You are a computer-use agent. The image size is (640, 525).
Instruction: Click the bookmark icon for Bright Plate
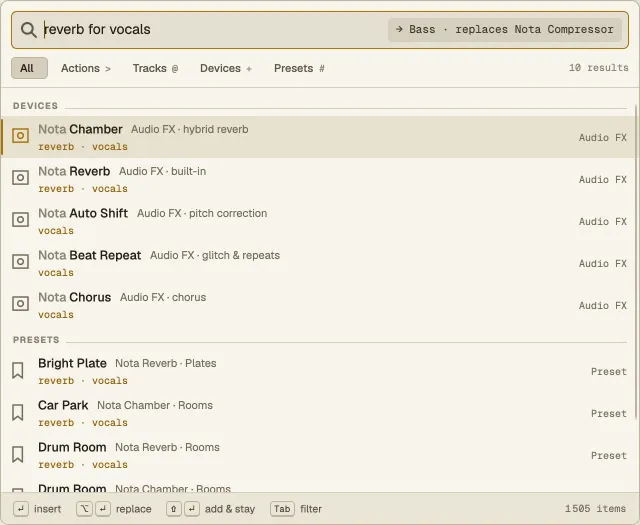18,371
